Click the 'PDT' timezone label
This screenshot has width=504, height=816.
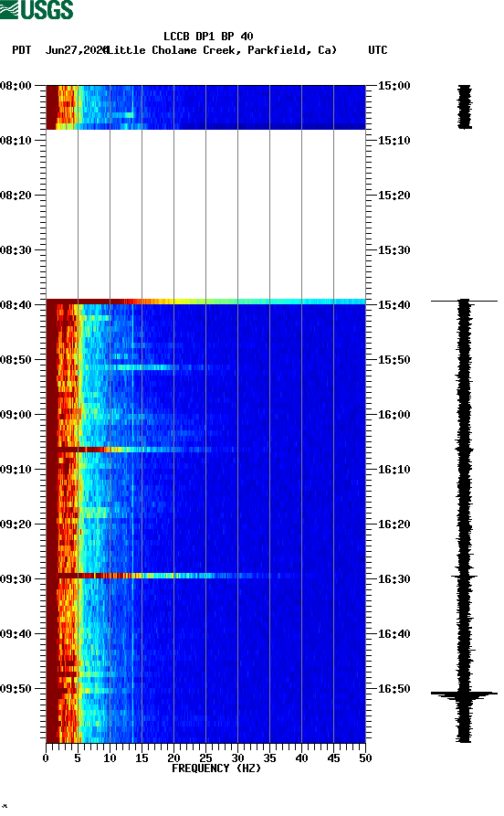(x=21, y=50)
